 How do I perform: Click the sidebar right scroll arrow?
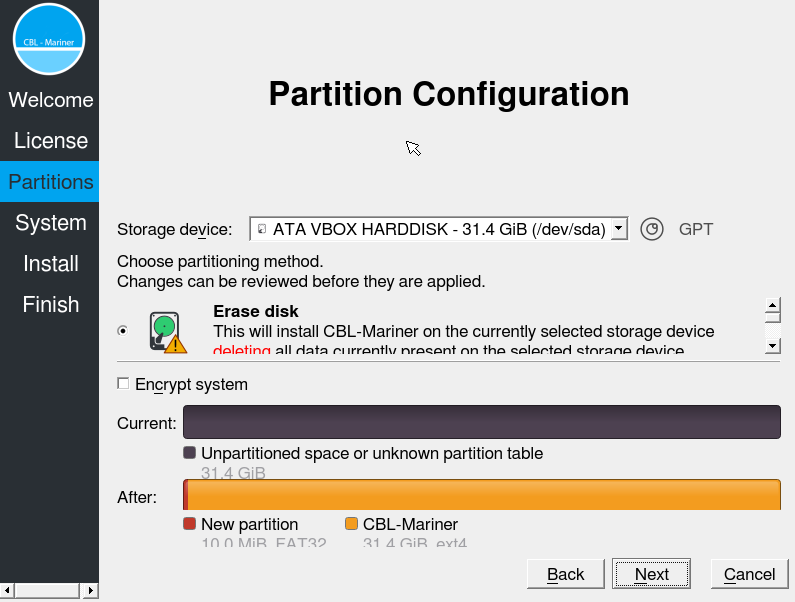pyautogui.click(x=90, y=590)
